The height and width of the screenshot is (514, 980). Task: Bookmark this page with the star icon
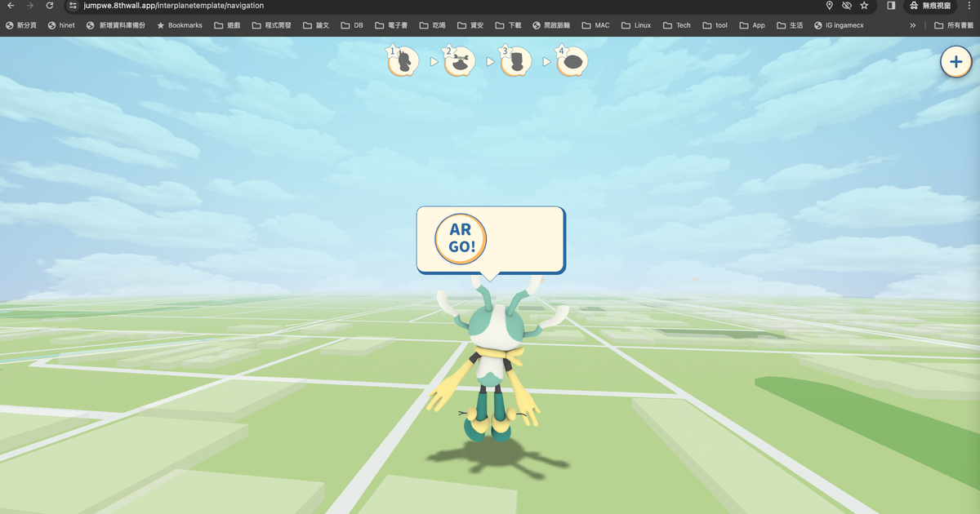(x=864, y=6)
